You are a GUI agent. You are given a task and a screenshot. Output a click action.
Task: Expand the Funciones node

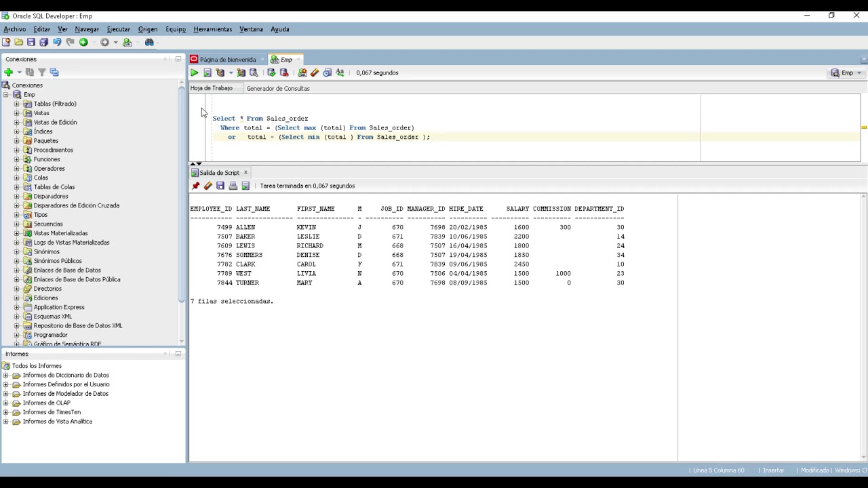(x=17, y=159)
